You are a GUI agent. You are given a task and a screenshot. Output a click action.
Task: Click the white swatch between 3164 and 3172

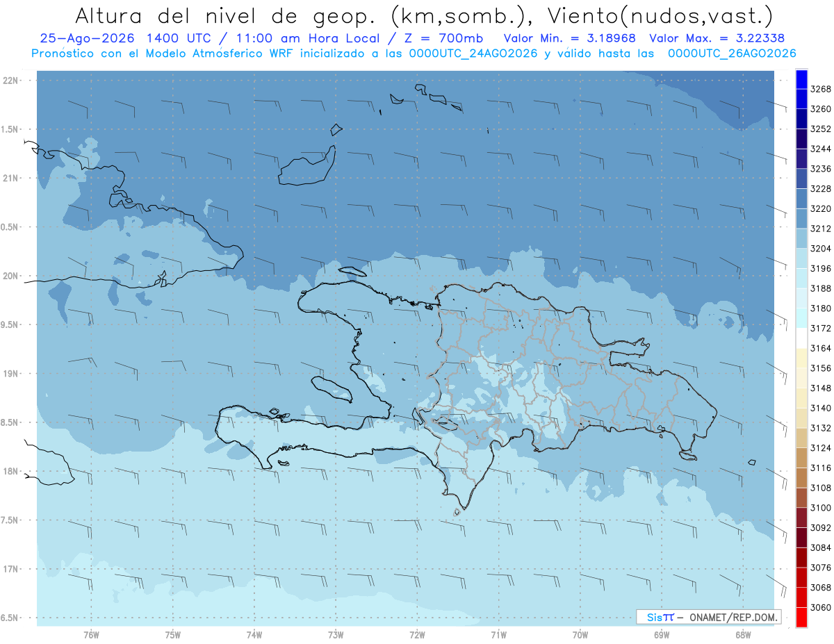[x=801, y=338]
